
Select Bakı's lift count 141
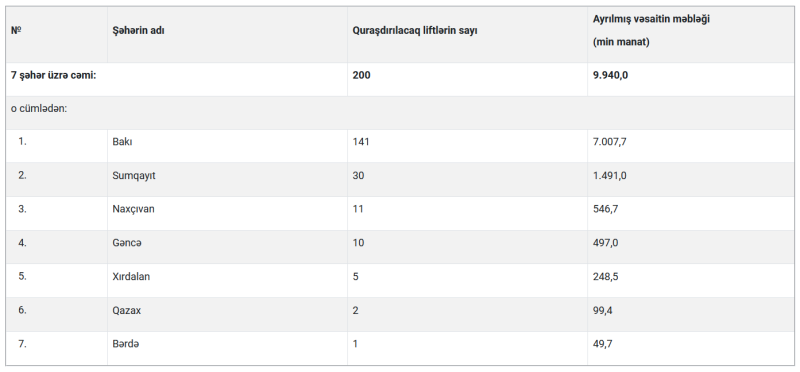(x=360, y=142)
